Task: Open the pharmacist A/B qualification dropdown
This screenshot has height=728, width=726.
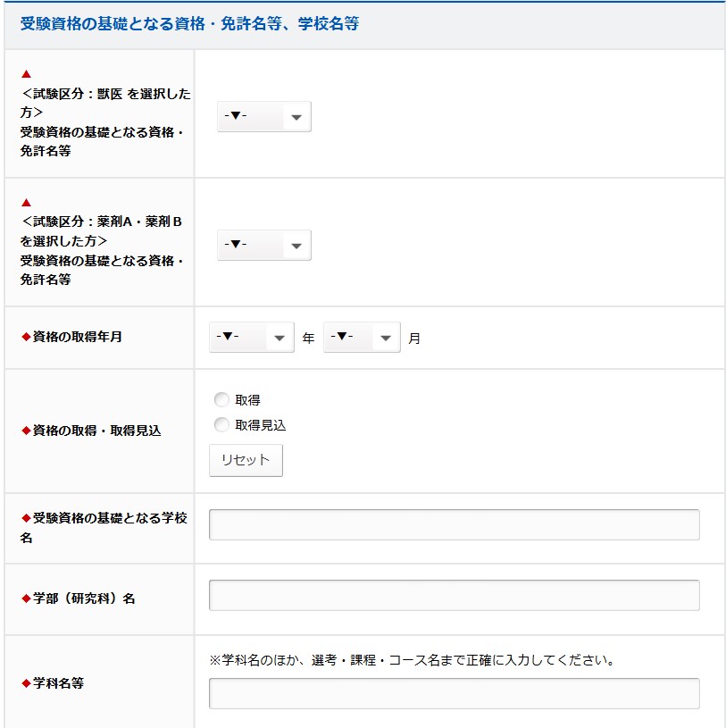Action: 263,245
